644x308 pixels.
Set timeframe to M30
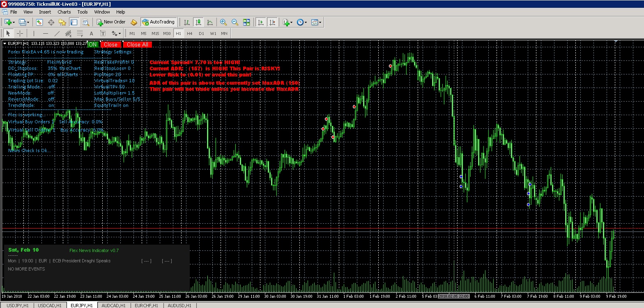(167, 33)
